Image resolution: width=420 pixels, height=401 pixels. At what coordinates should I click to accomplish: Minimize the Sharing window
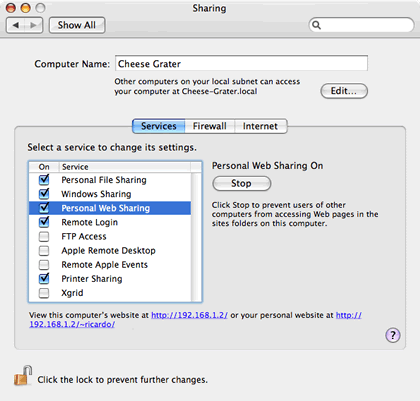(26, 8)
